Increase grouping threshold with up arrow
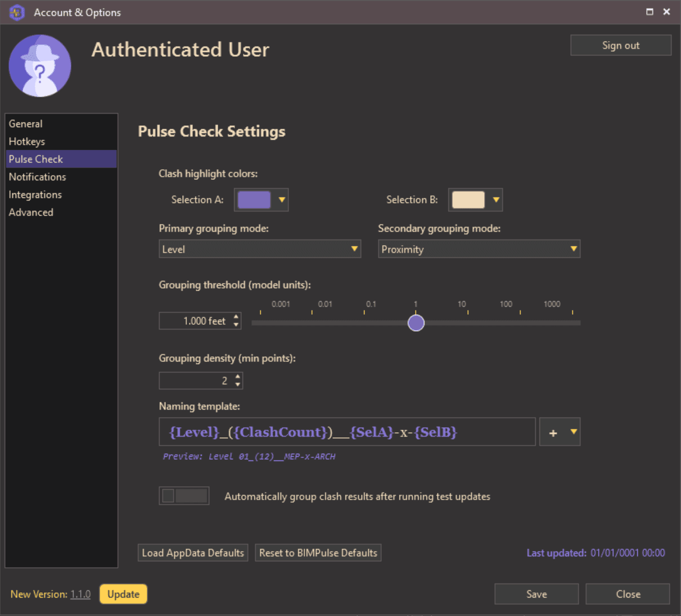This screenshot has height=616, width=681. pyautogui.click(x=236, y=317)
